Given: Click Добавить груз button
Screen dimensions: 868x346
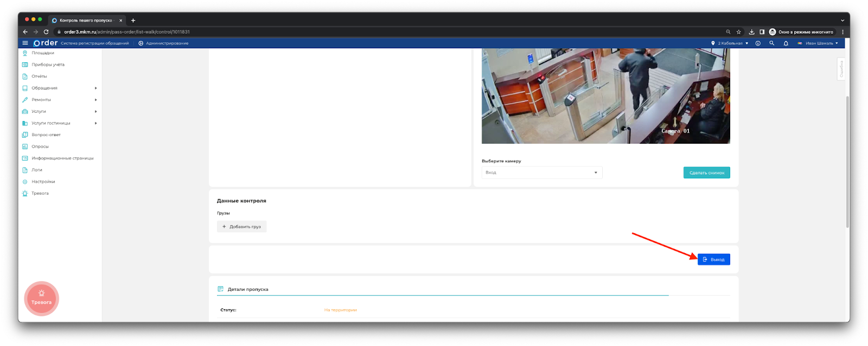Looking at the screenshot, I should tap(241, 227).
